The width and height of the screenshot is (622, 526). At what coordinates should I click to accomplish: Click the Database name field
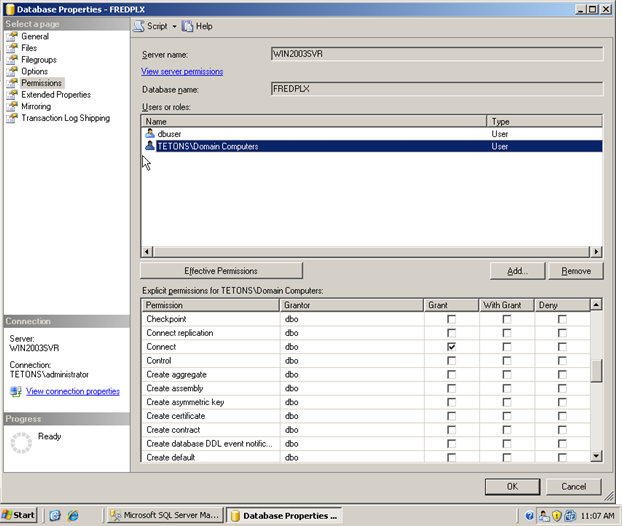(x=437, y=89)
